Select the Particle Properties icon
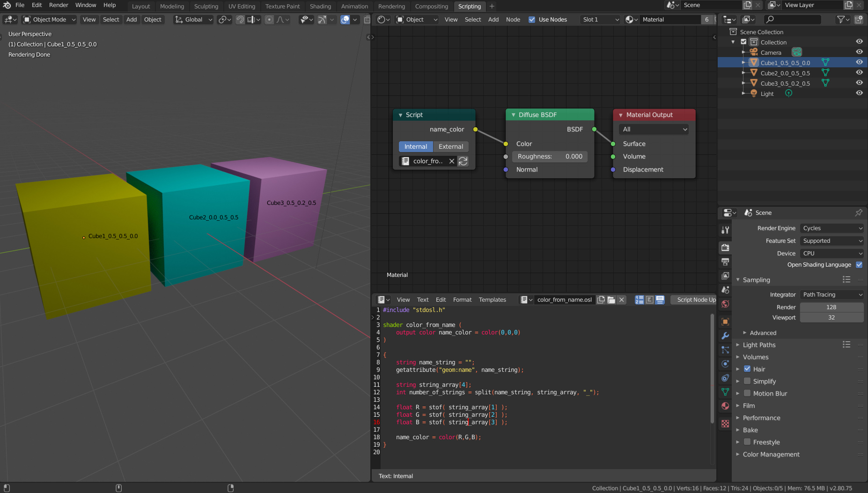 point(725,350)
